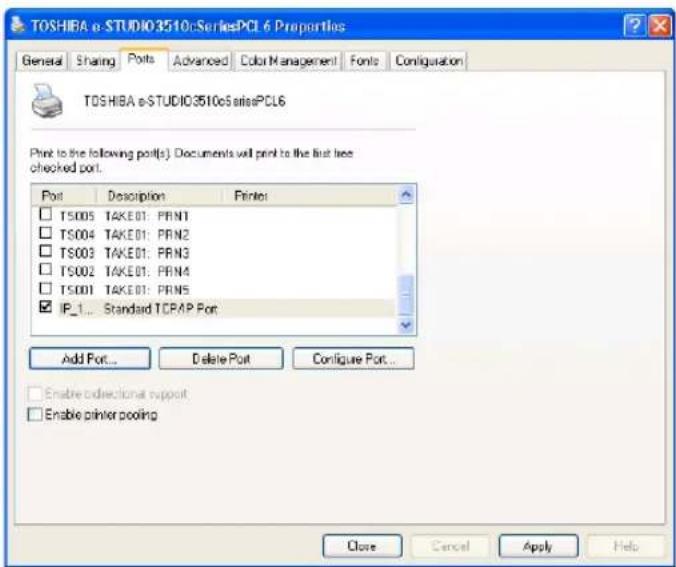Click the port list scroll-down arrow

tap(406, 325)
